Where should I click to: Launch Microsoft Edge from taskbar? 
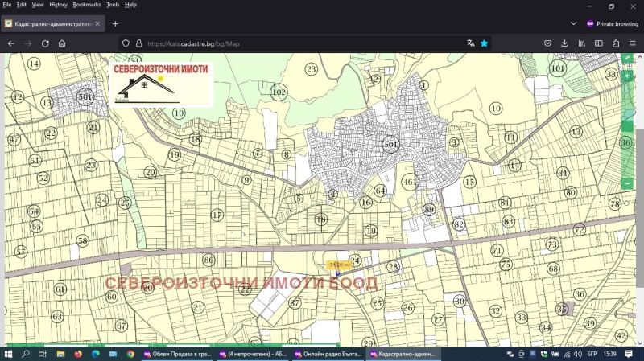pyautogui.click(x=96, y=354)
